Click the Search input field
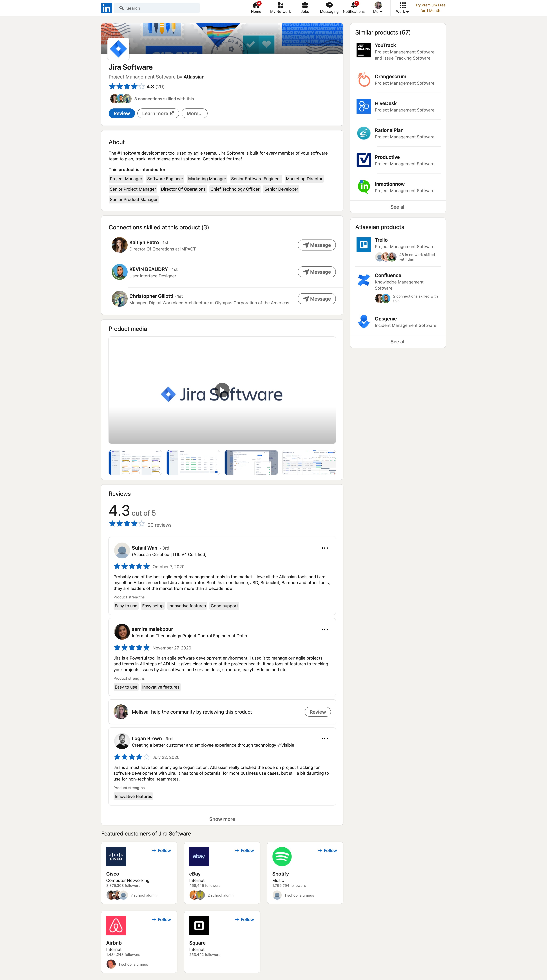Screen dimensions: 547x980 [x=157, y=8]
